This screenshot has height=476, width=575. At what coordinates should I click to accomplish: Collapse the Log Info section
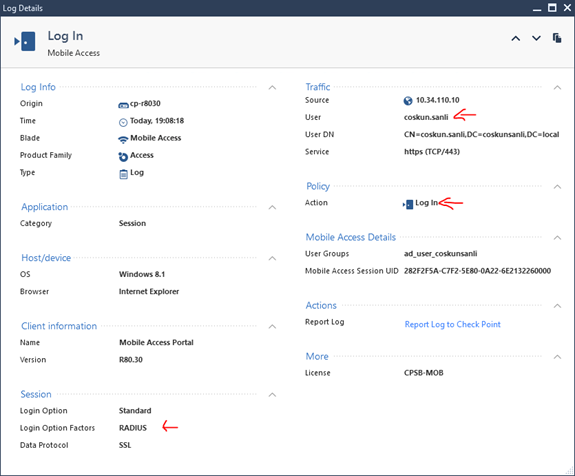point(272,87)
